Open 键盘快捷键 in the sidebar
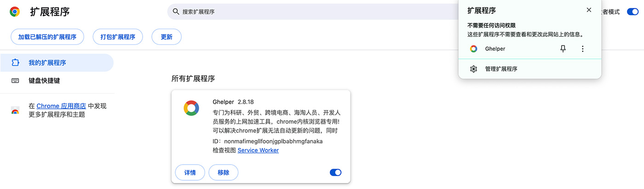Screen dimensions: 644x189 coord(57,81)
